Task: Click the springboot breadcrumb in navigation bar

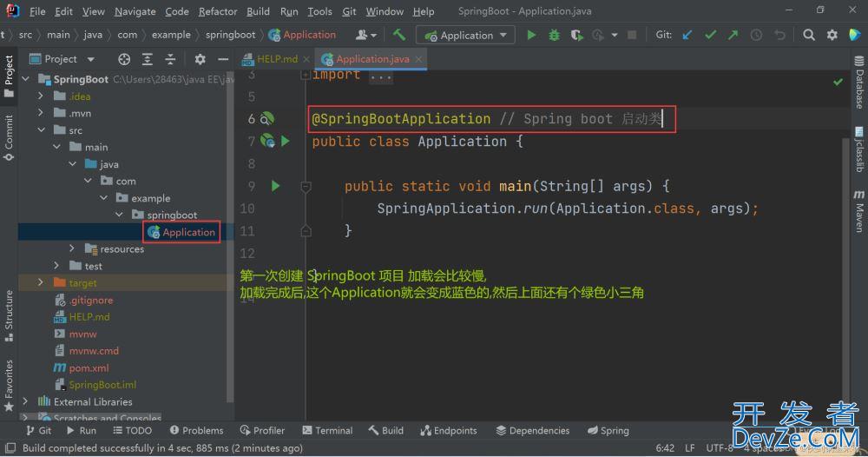Action: pos(230,35)
